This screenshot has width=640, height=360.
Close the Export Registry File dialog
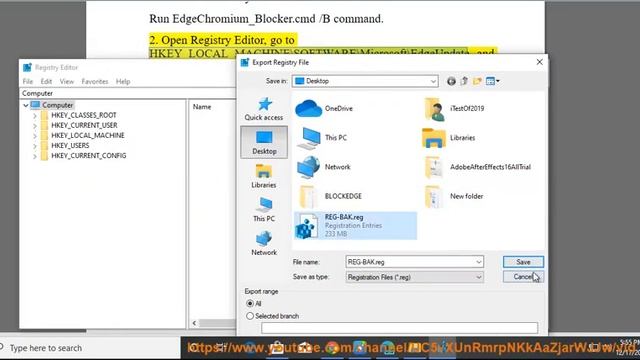click(539, 62)
